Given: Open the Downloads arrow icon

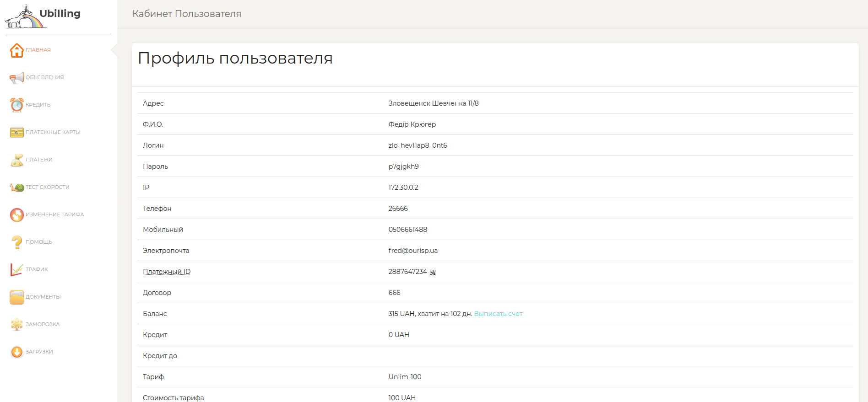Looking at the screenshot, I should [17, 352].
